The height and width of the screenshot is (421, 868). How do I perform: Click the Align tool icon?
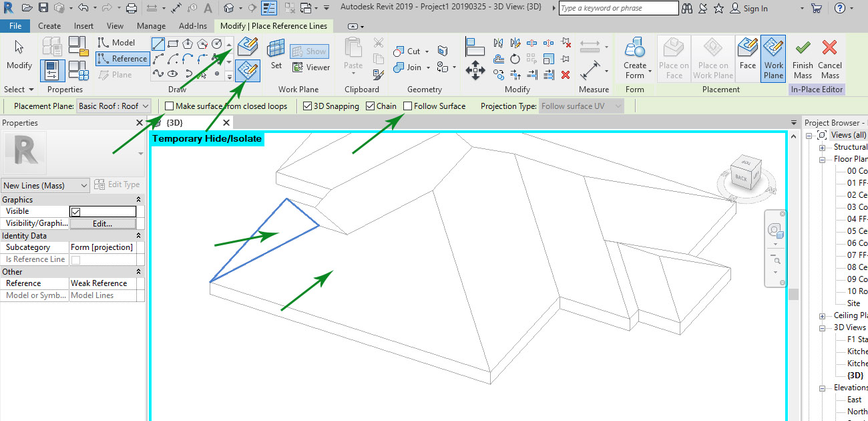pyautogui.click(x=475, y=46)
